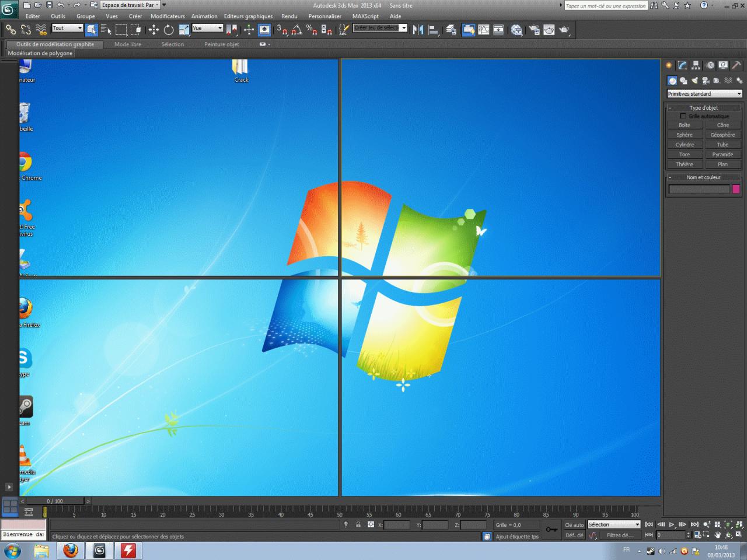Viewport: 747px width, 560px height.
Task: Click the Use Pivot Point Center icon
Action: 233,30
